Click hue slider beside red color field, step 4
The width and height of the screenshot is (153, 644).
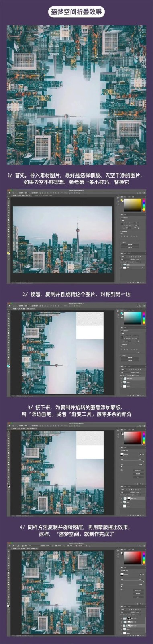[x=144, y=558]
